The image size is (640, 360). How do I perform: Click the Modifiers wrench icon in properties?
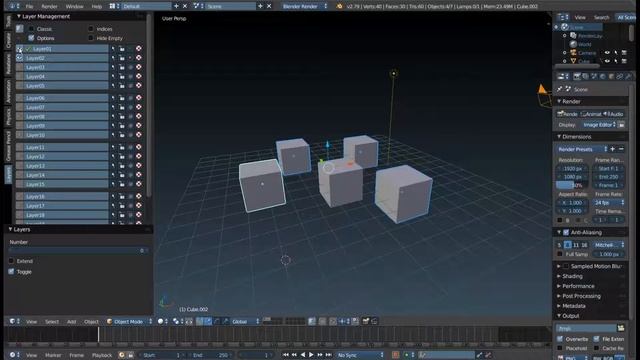click(x=628, y=76)
